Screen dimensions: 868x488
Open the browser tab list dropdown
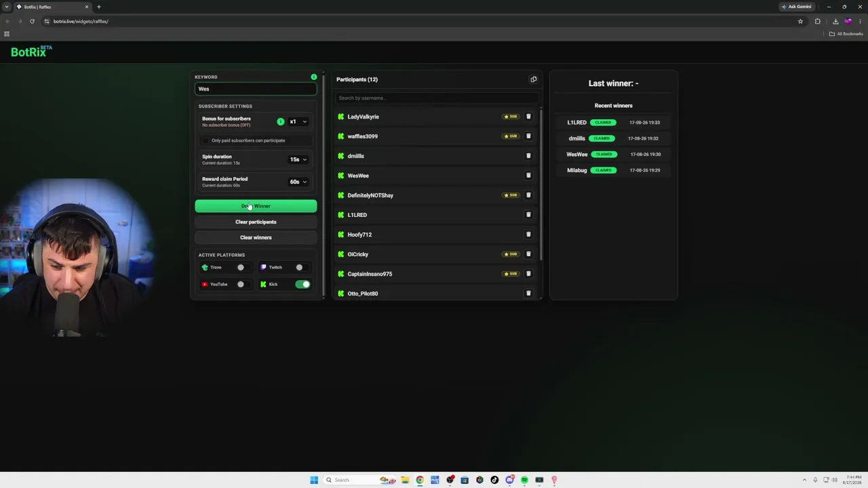click(x=6, y=7)
